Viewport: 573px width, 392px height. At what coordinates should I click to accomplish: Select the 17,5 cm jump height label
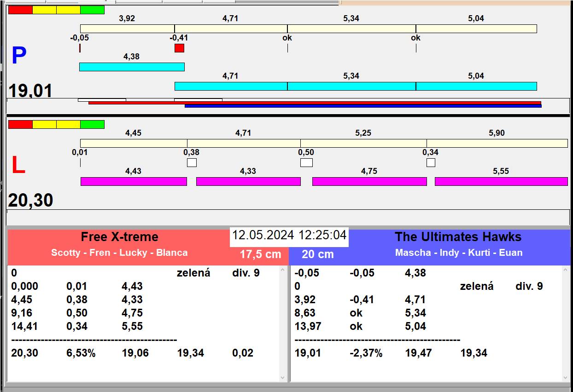(x=260, y=254)
